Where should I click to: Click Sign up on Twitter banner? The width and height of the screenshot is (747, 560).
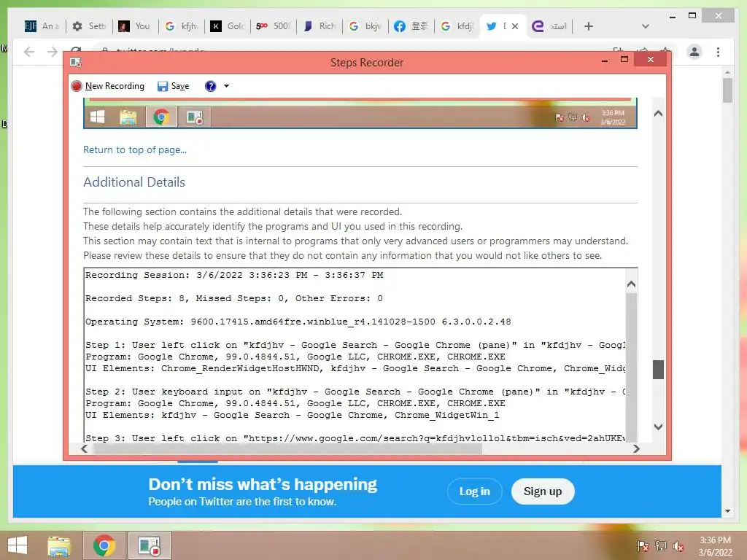[543, 491]
